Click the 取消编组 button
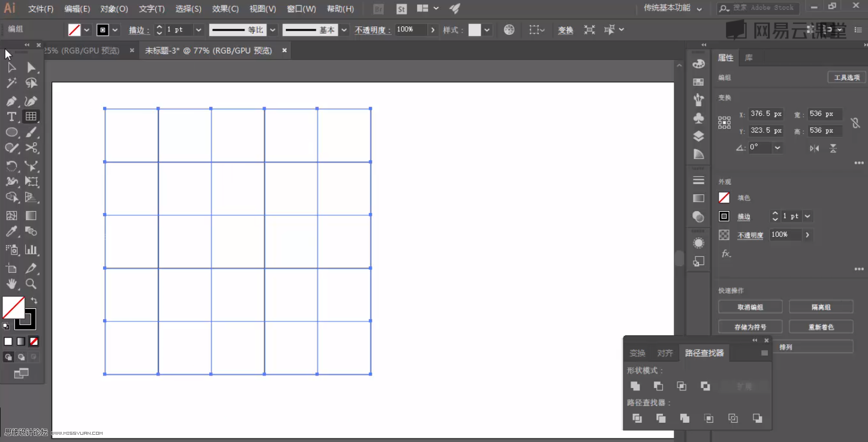Viewport: 868px width, 442px height. 750,306
